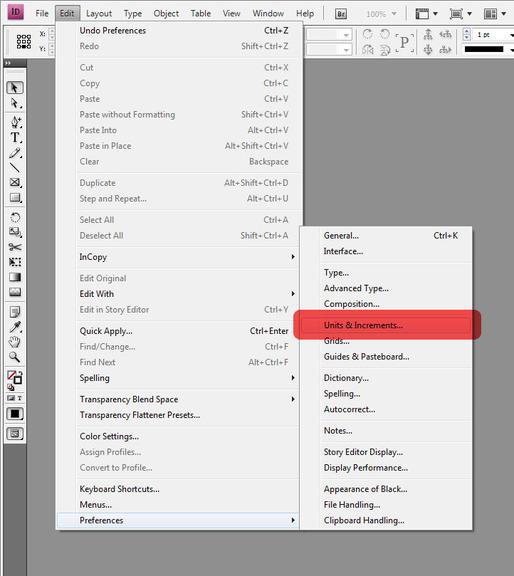Select the Eyedropper tool

[x=15, y=327]
